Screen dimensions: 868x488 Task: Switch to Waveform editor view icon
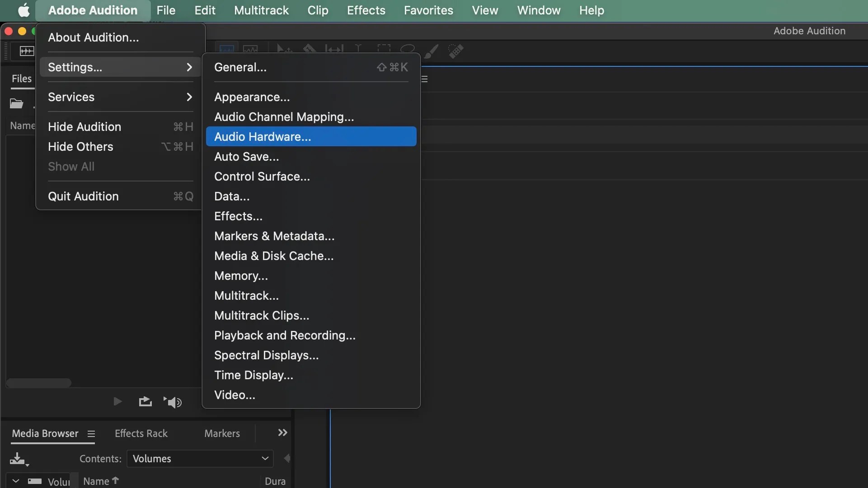click(x=227, y=50)
